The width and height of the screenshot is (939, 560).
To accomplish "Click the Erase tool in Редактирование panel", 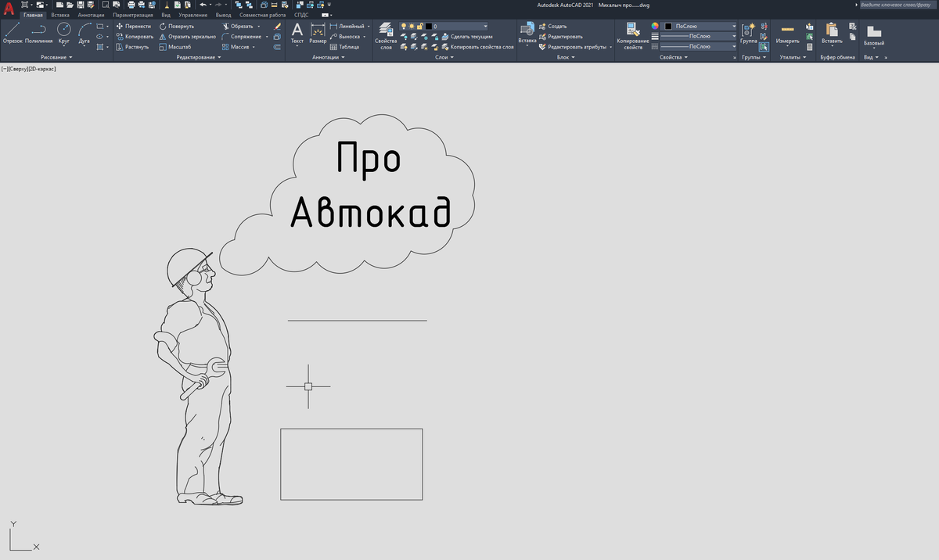I will (277, 26).
